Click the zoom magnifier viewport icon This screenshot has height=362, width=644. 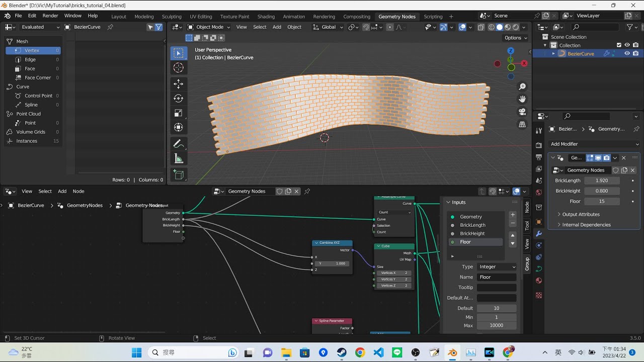(x=522, y=87)
